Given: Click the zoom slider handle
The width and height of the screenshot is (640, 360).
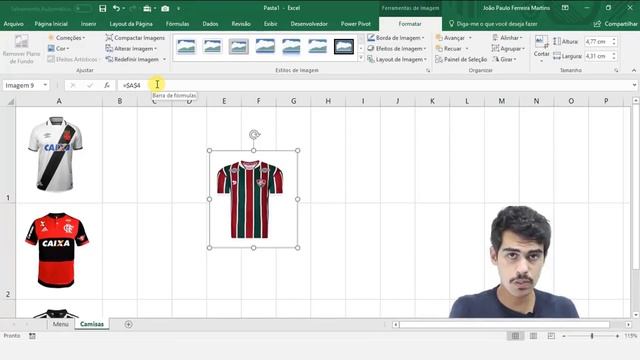Looking at the screenshot, I should [592, 336].
